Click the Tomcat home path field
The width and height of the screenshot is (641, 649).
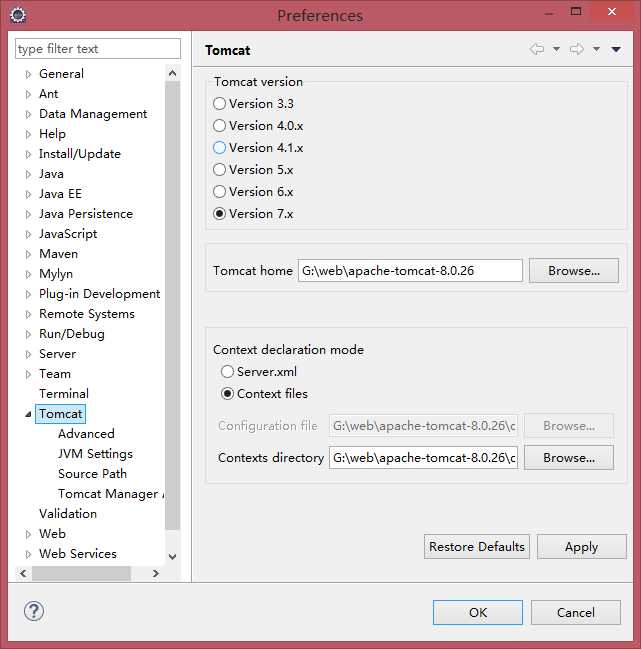tap(410, 271)
